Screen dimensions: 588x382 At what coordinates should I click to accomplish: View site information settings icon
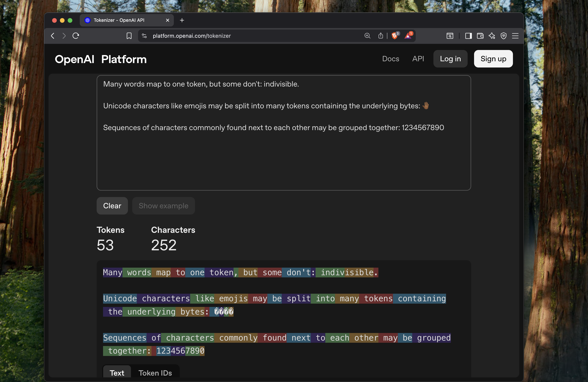(144, 36)
